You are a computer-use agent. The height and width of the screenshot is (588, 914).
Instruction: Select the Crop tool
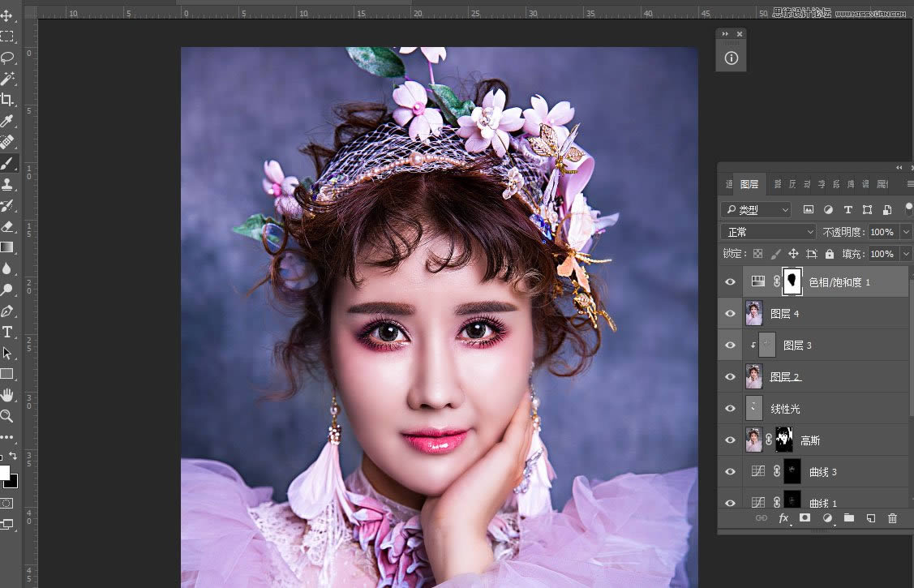(x=7, y=99)
